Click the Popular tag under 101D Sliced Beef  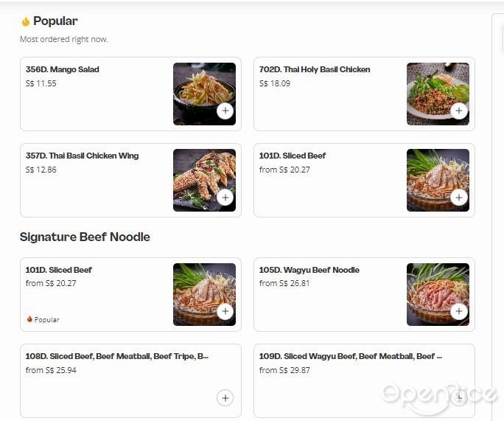[43, 319]
